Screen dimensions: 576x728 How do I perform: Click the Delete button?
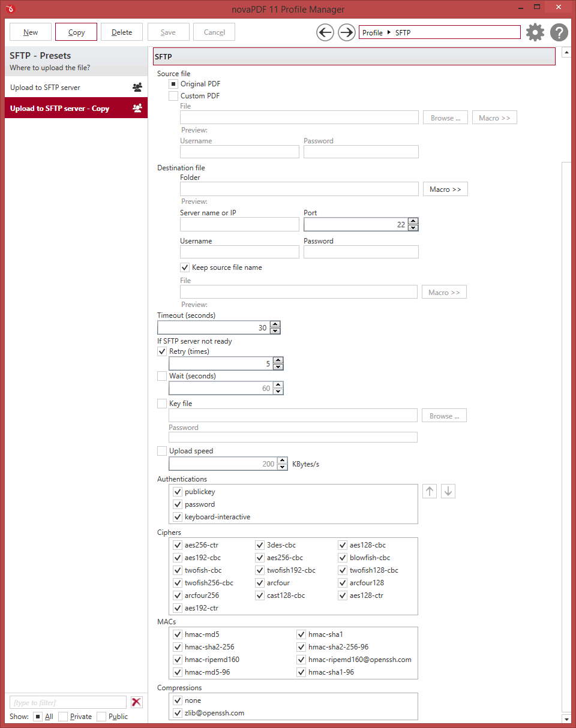click(122, 32)
